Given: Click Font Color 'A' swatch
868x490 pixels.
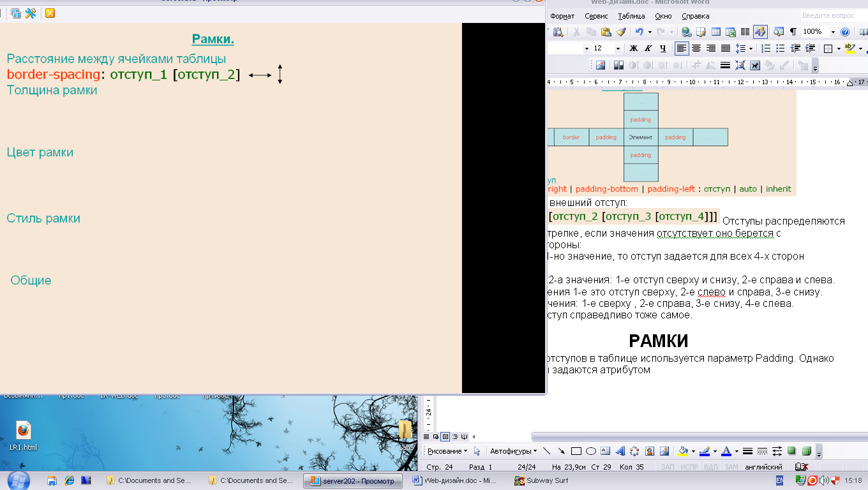Looking at the screenshot, I should 726,451.
